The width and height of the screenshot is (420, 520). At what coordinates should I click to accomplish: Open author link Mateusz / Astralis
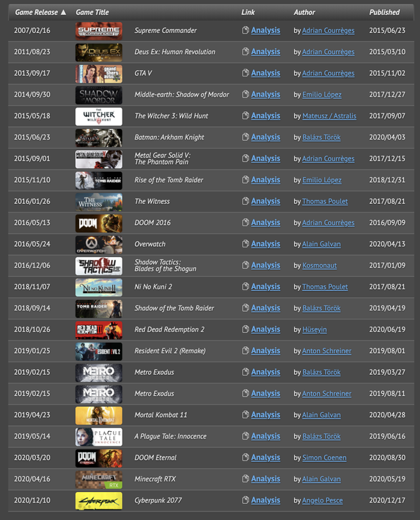[329, 116]
